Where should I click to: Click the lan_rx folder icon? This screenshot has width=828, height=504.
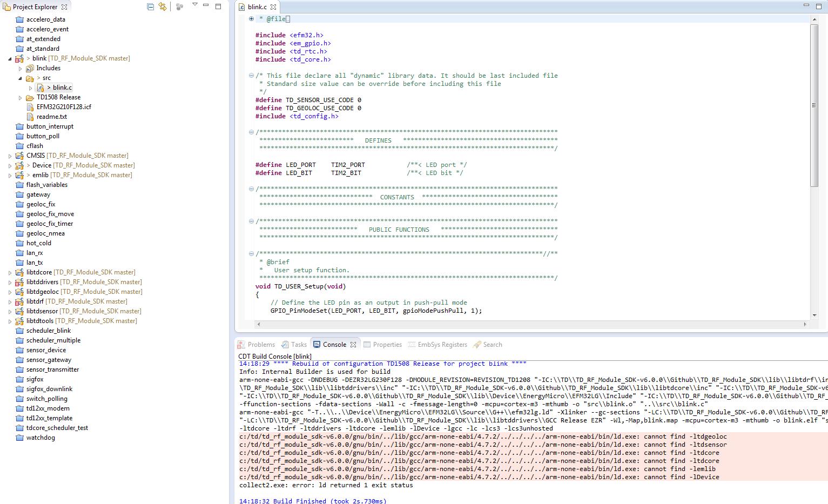[x=19, y=253]
